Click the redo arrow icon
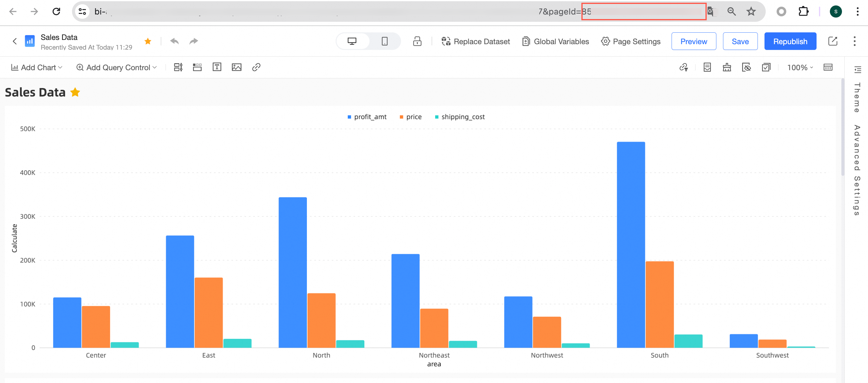868x383 pixels. (193, 41)
